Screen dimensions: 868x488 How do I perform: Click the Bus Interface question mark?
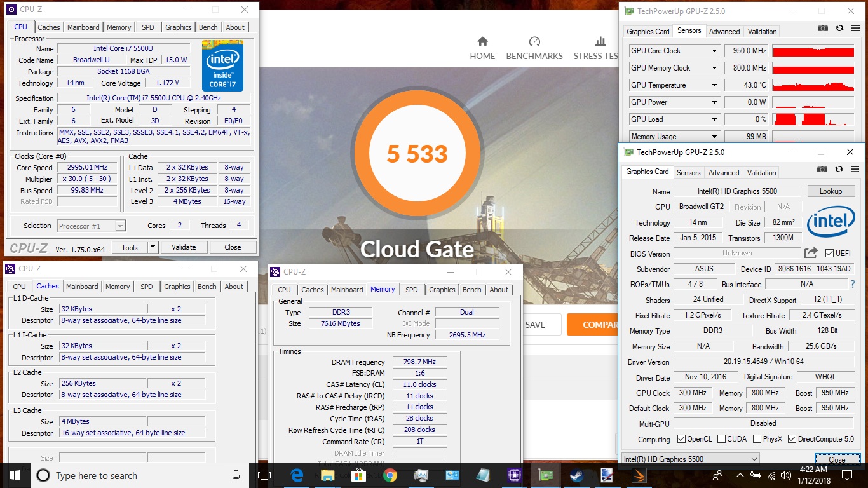[853, 284]
